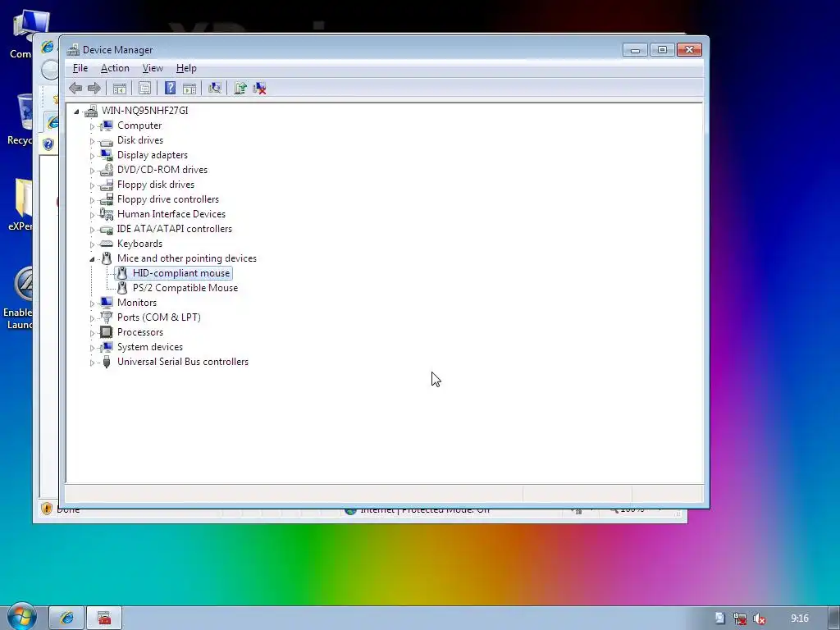Expand the Human Interface Devices category
Image resolution: width=840 pixels, height=630 pixels.
click(92, 215)
